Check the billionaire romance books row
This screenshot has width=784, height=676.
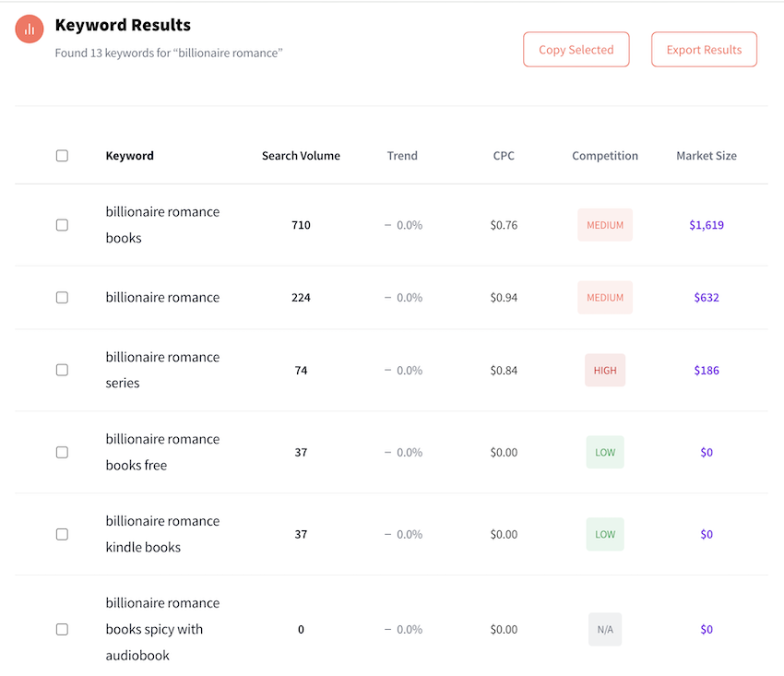tap(62, 224)
